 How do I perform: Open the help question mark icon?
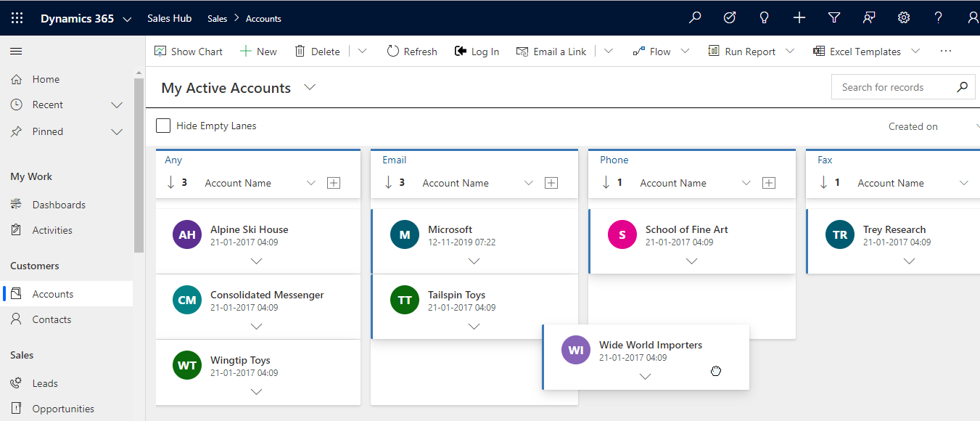pos(939,18)
